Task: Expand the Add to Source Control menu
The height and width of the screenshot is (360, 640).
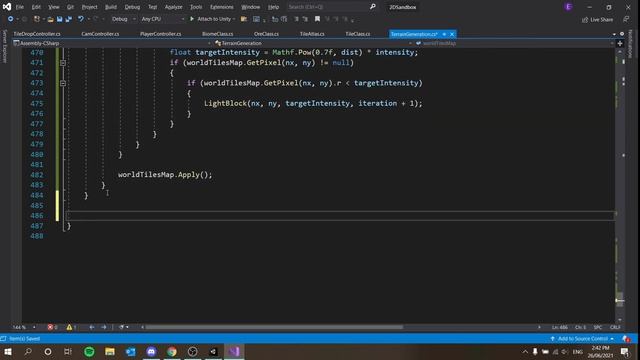Action: point(582,339)
